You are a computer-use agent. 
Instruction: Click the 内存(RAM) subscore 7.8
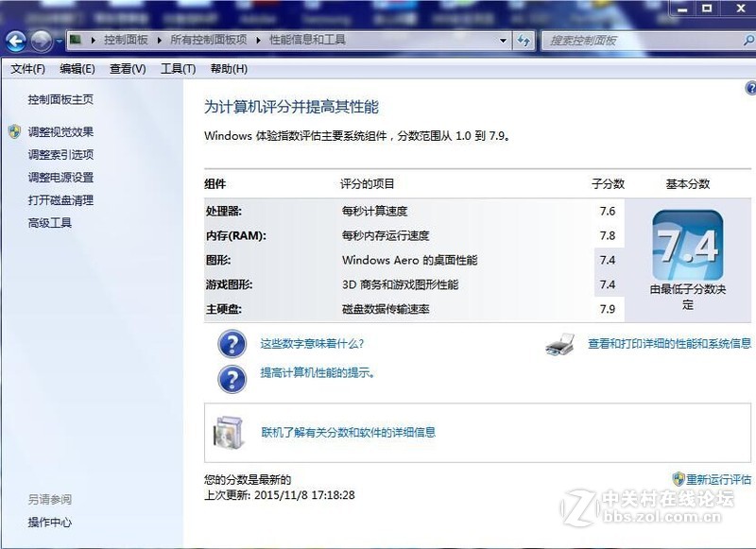click(x=608, y=235)
